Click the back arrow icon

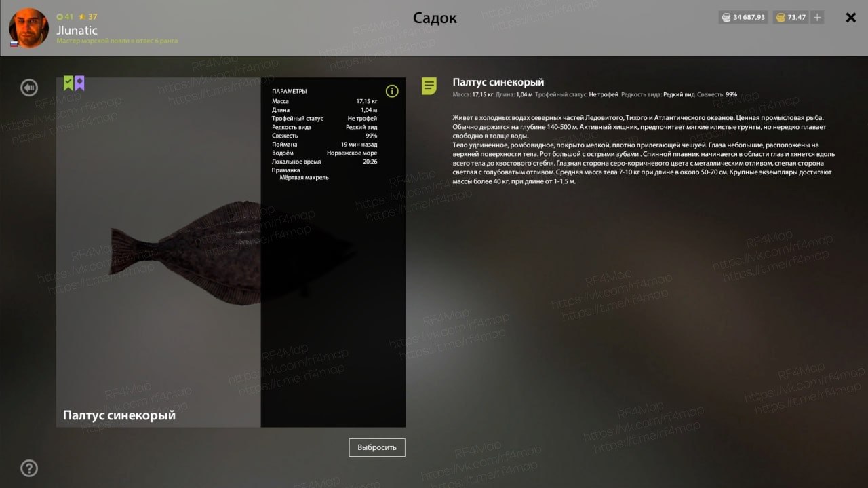point(29,87)
